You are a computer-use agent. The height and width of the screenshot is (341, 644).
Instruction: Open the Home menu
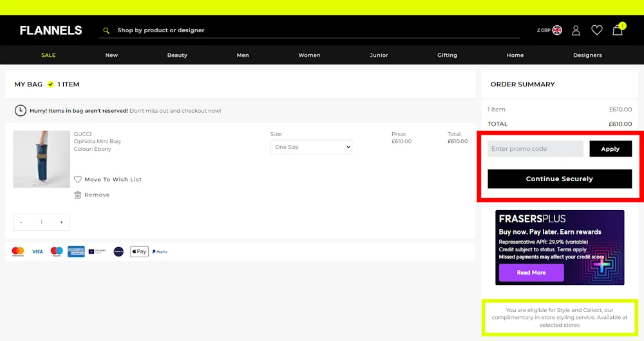[x=515, y=55]
